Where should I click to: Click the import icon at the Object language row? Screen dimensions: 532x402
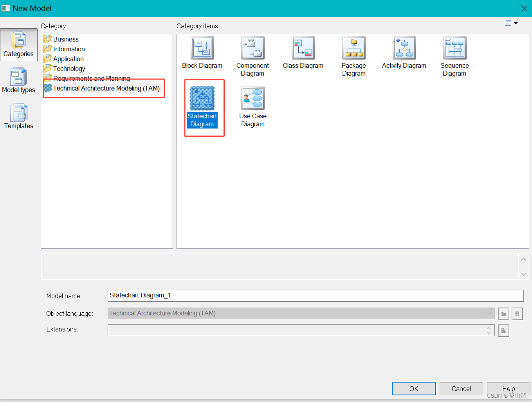coord(517,313)
